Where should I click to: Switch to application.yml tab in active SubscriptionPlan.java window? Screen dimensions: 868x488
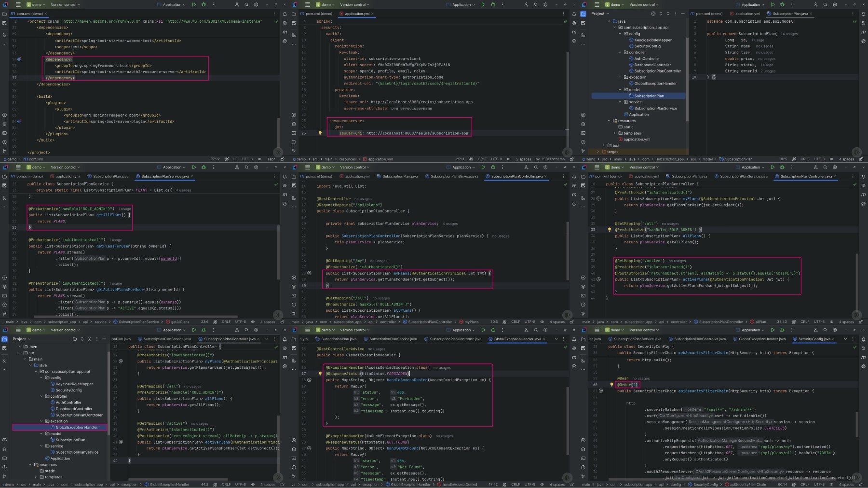click(x=745, y=14)
